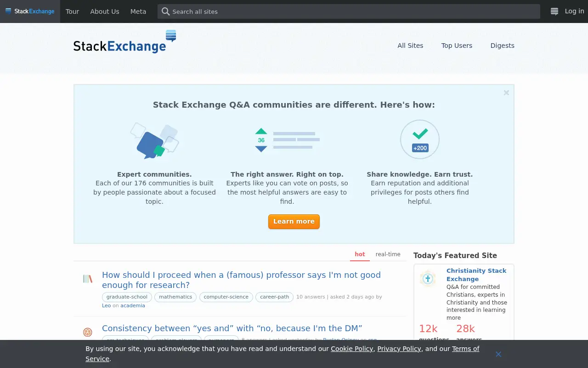Switch to the hot tab
Image resolution: width=588 pixels, height=368 pixels.
(360, 254)
